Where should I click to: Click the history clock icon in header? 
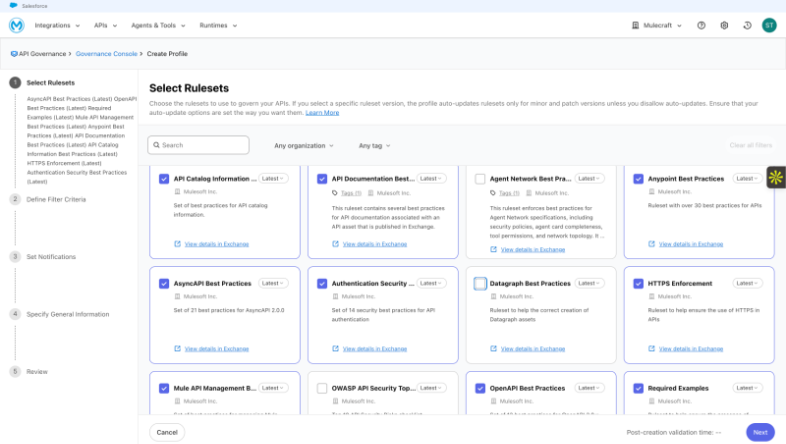click(747, 25)
